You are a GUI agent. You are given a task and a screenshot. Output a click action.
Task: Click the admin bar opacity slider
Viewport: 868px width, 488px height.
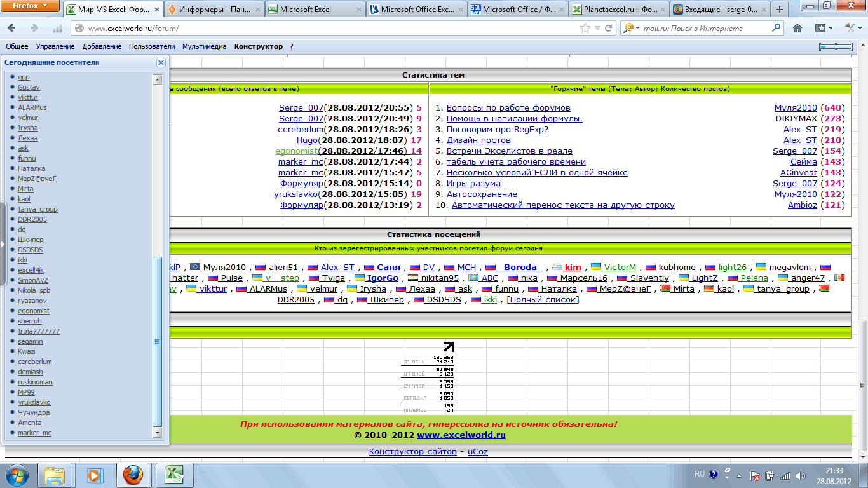tap(836, 46)
